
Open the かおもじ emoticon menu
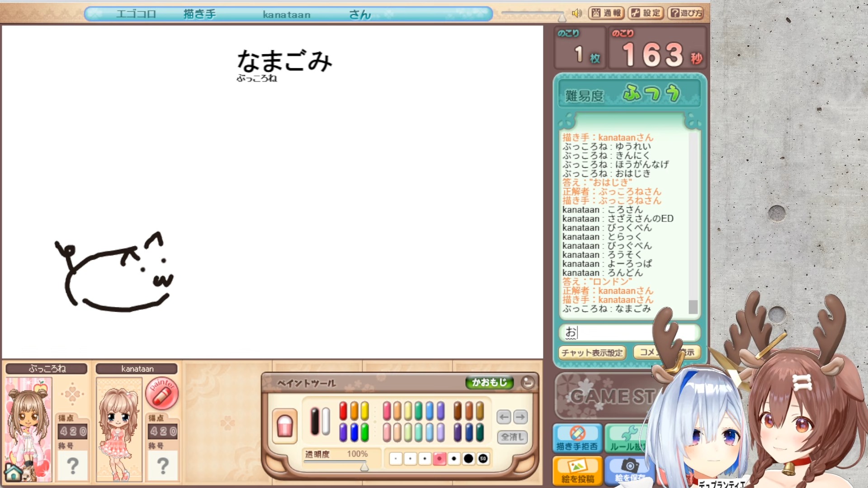[489, 383]
